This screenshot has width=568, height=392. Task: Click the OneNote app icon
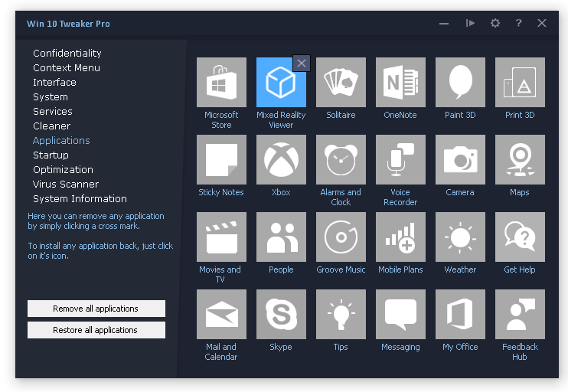tap(400, 83)
